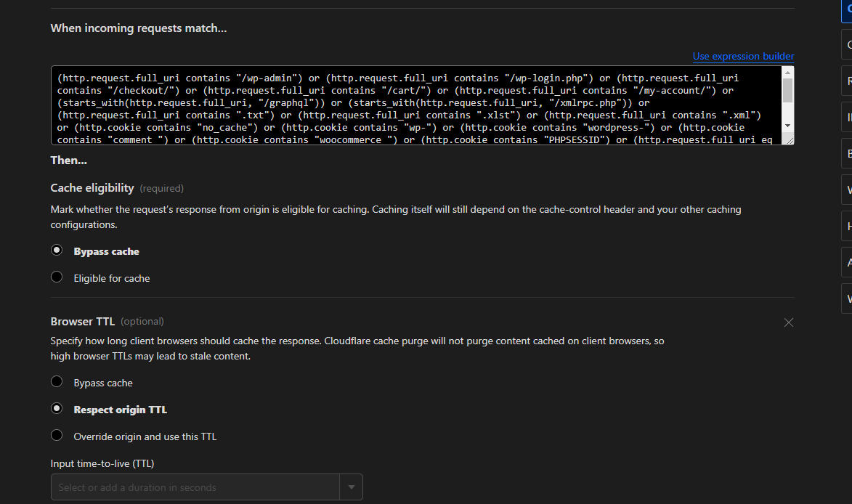Screen dimensions: 852x504
Task: Click the expression box resize grip
Action: (788, 139)
